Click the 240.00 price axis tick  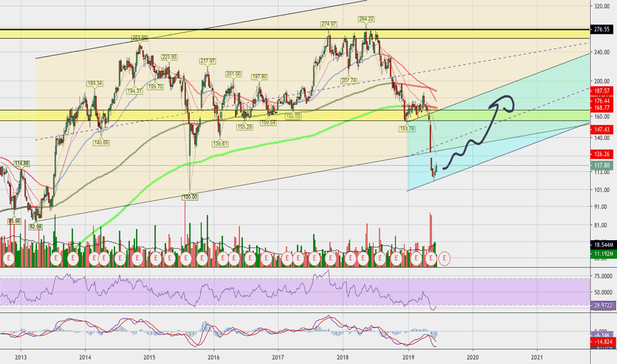click(602, 52)
